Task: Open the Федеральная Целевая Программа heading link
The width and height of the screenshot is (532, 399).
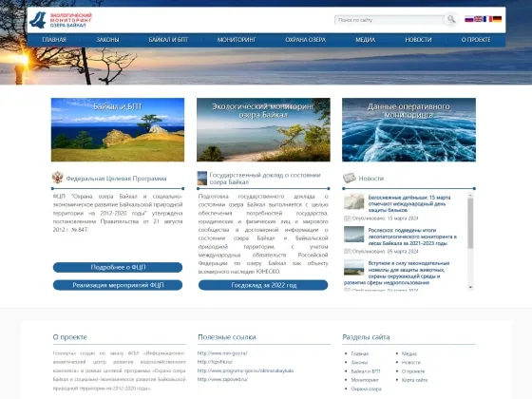Action: (116, 179)
